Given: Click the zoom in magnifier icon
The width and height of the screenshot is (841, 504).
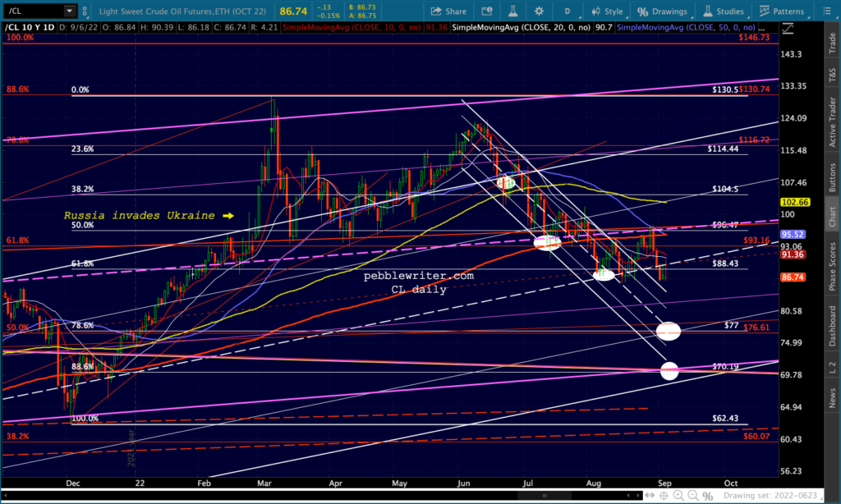Looking at the screenshot, I should (x=678, y=496).
